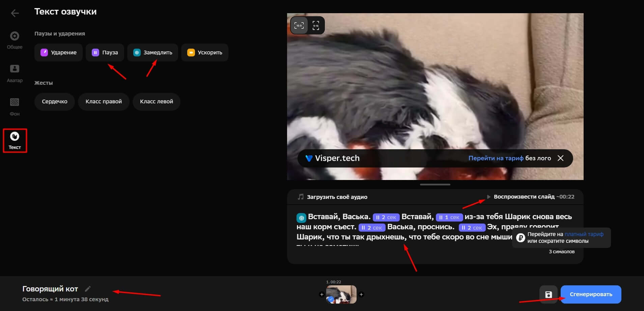Click the video preview of the cat
Screen dimensions: 644x311
pos(435,96)
